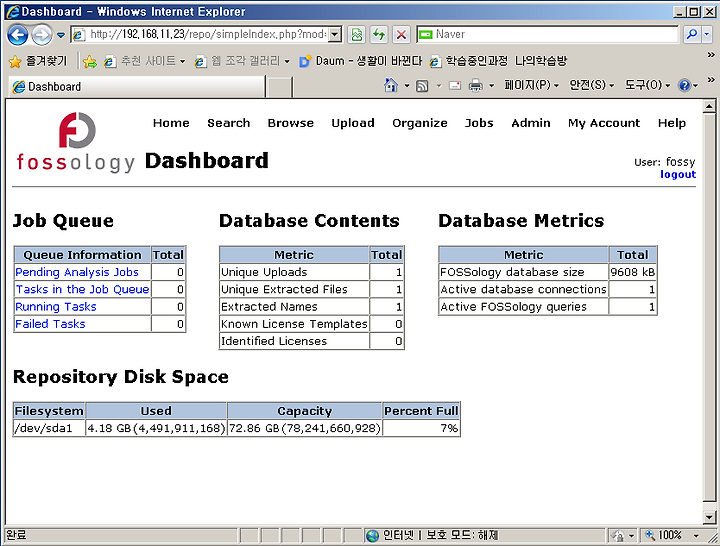
Task: Select the 9608 kB database size cell
Action: [x=633, y=272]
